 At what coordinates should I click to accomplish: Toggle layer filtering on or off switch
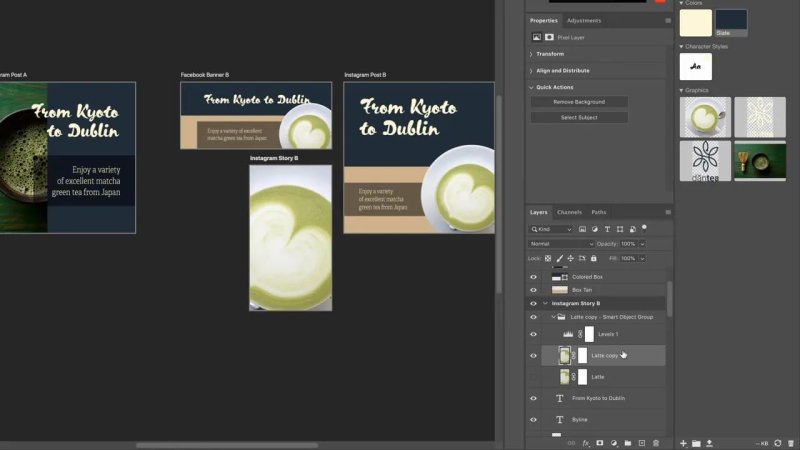point(644,228)
